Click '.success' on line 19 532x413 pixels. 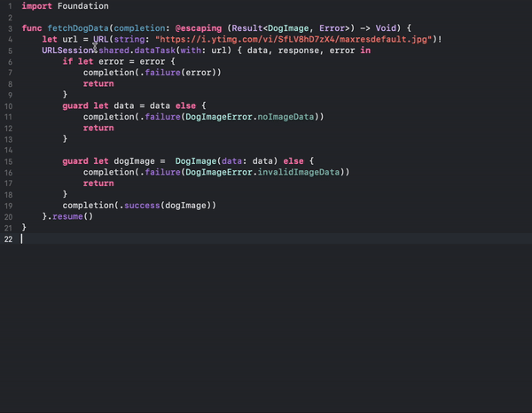139,206
